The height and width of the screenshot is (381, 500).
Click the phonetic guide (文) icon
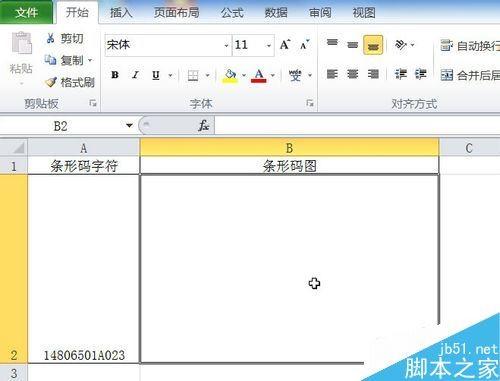(295, 75)
